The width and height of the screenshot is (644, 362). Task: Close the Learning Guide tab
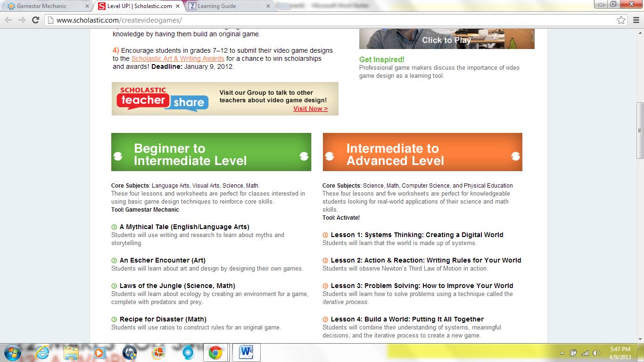click(268, 6)
